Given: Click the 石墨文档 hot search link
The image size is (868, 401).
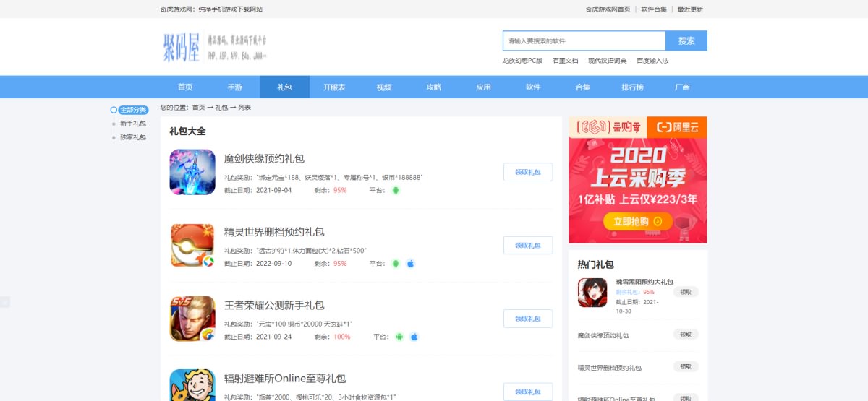Looking at the screenshot, I should click(565, 61).
